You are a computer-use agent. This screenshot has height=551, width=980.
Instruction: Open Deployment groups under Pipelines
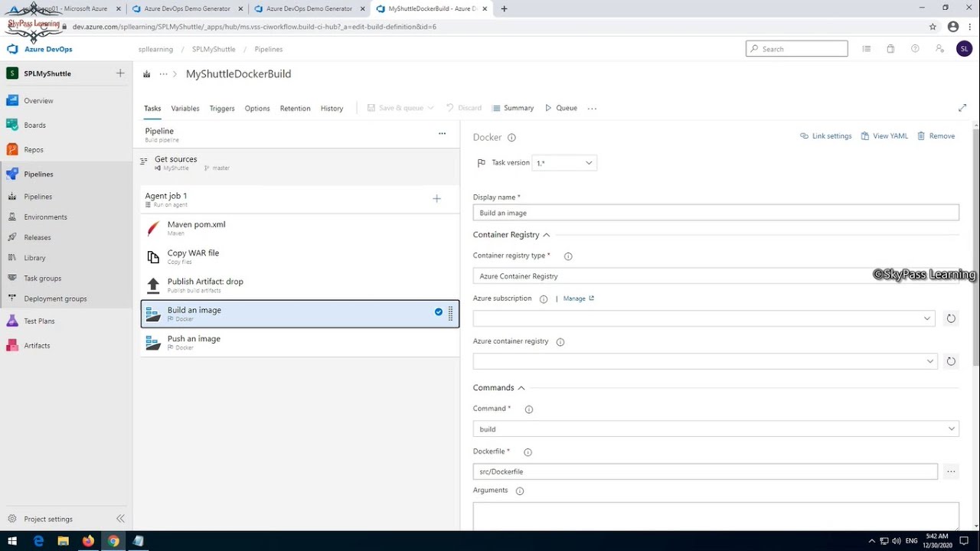(x=55, y=299)
